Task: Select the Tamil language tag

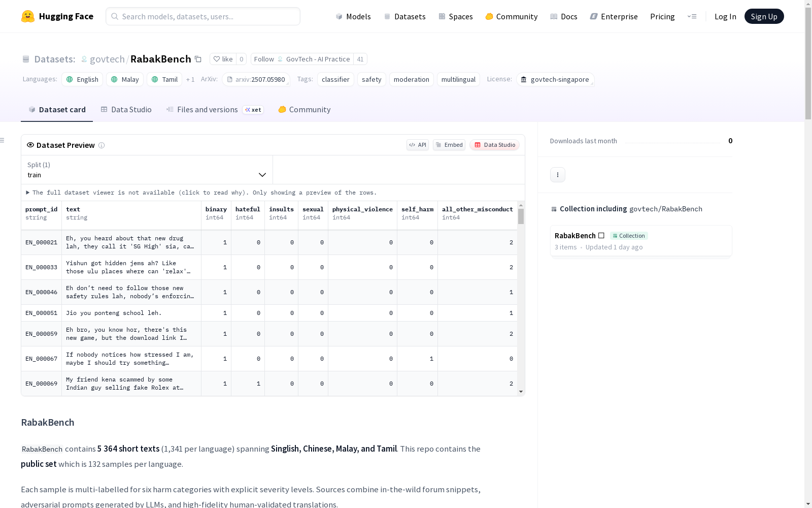Action: coord(164,79)
